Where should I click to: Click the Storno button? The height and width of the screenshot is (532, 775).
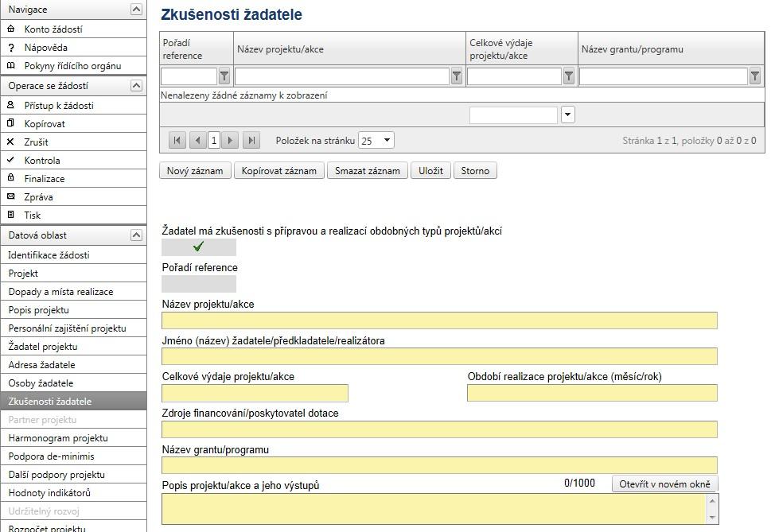coord(475,171)
